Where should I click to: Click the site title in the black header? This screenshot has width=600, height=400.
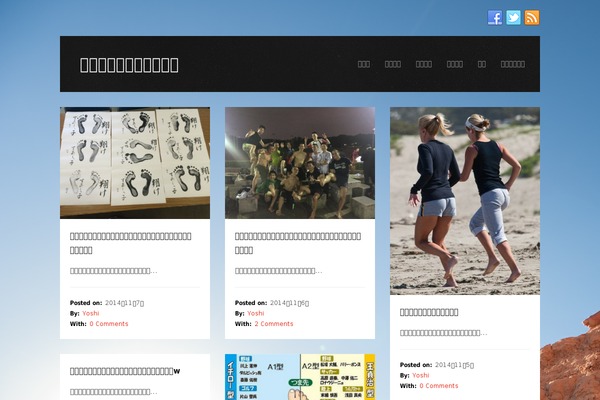pos(129,65)
